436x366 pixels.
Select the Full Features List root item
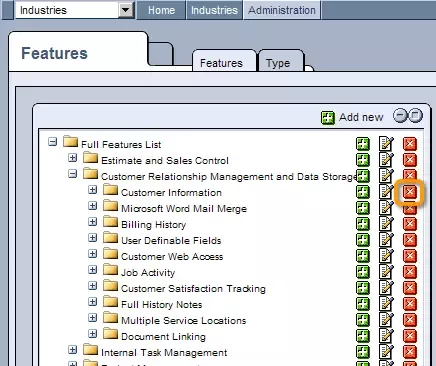click(x=121, y=145)
